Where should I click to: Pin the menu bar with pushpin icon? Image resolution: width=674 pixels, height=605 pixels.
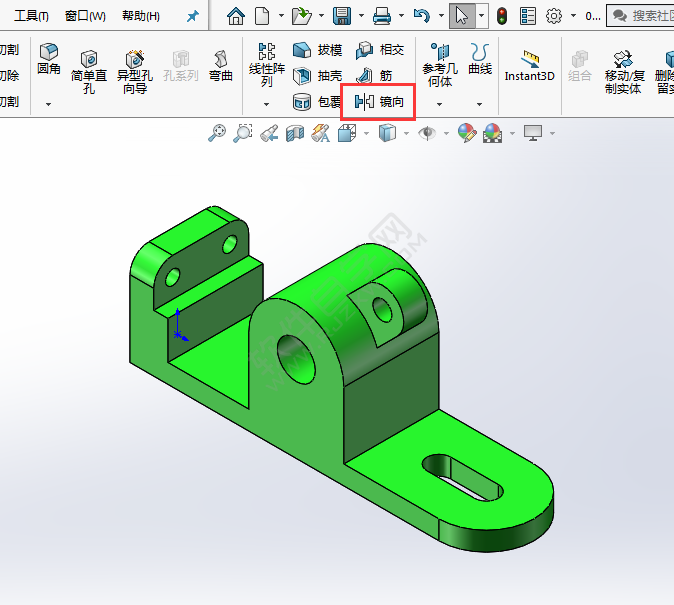193,16
